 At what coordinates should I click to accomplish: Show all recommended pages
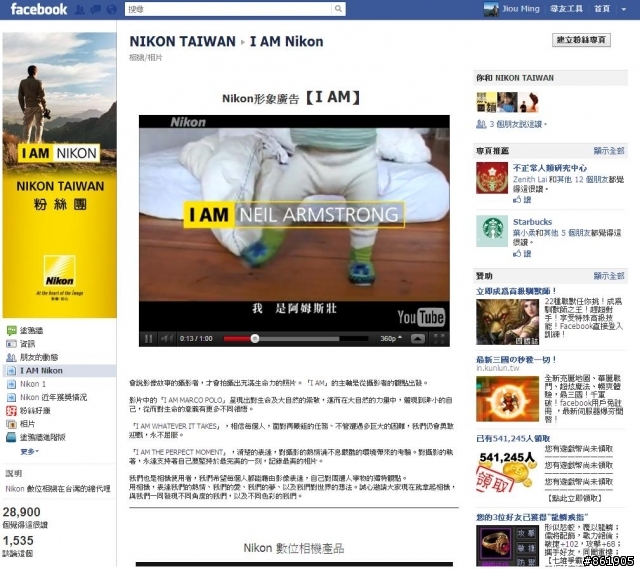point(609,151)
